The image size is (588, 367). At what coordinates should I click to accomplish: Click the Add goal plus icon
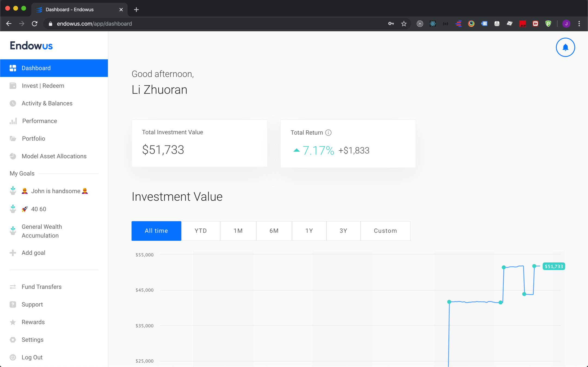click(13, 253)
